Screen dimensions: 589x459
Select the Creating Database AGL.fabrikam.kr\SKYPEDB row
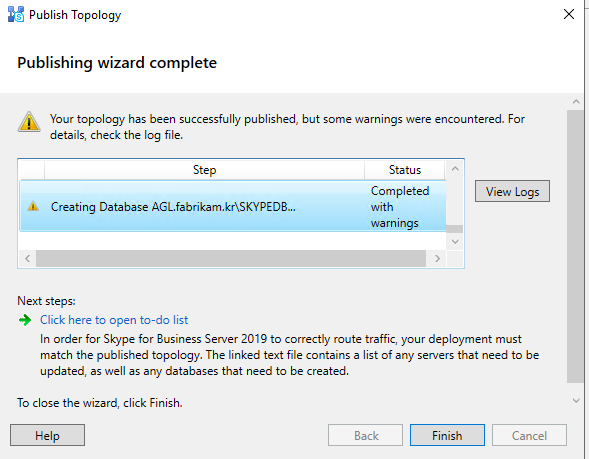[233, 207]
